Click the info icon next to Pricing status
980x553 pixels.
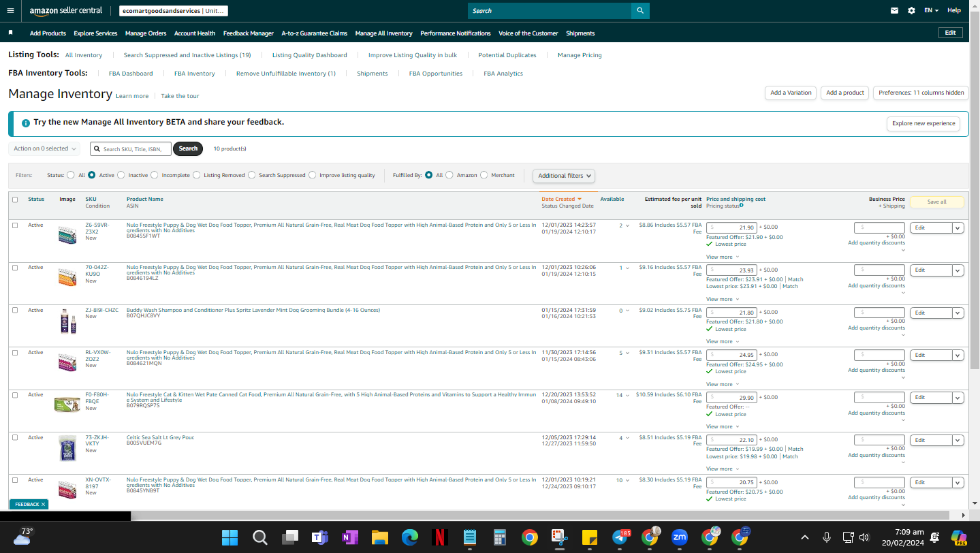pyautogui.click(x=741, y=205)
